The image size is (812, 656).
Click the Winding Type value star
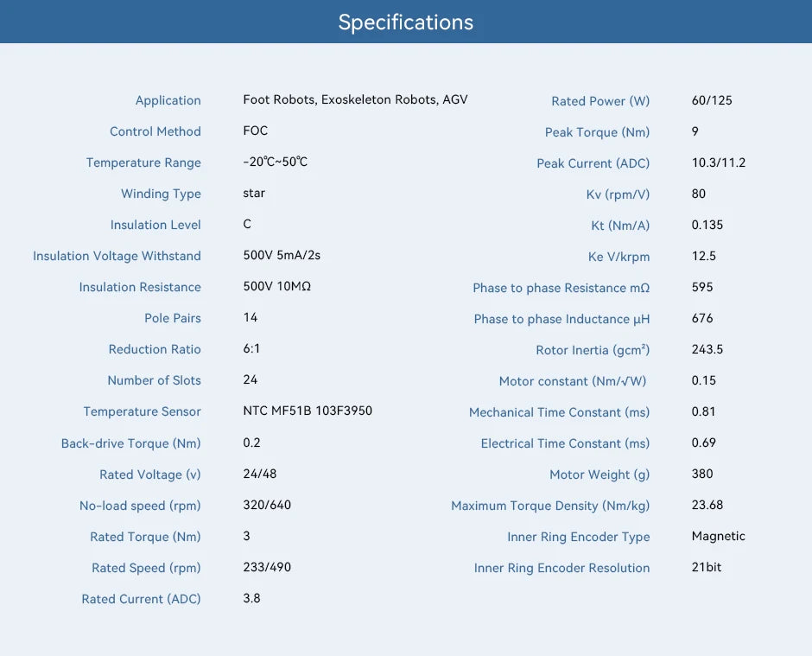[x=254, y=194]
